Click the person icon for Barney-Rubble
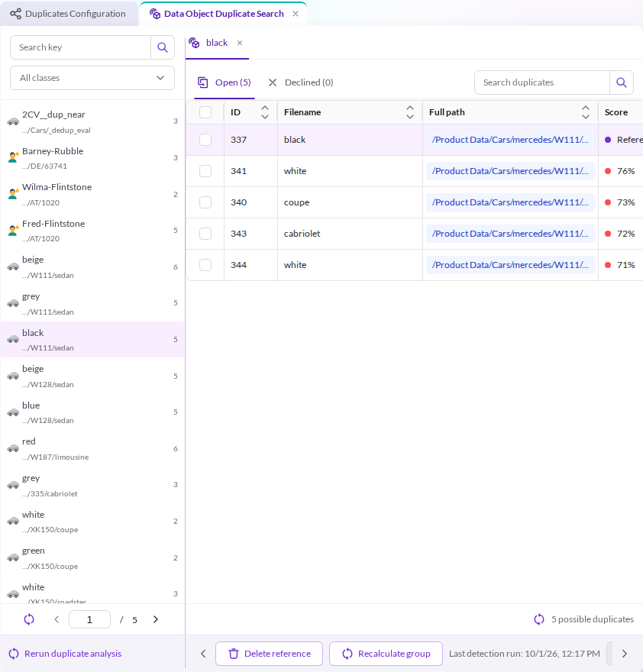This screenshot has width=643, height=672. tap(13, 158)
